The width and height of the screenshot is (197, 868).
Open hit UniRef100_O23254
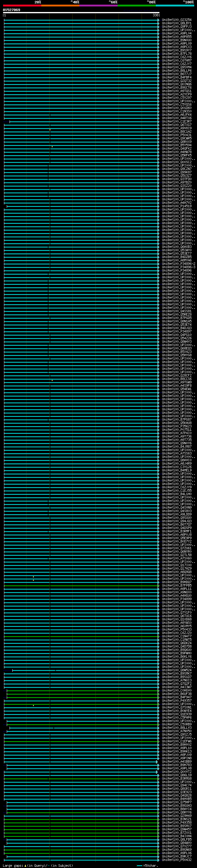click(177, 20)
